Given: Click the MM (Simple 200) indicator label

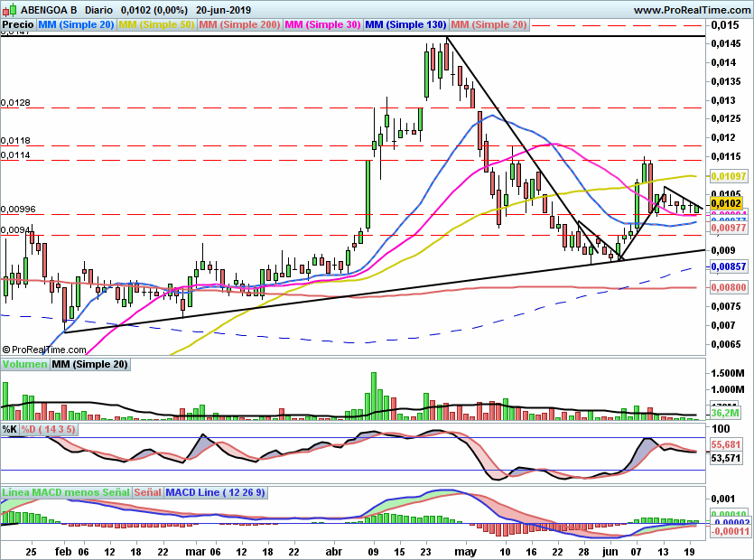Looking at the screenshot, I should (239, 24).
